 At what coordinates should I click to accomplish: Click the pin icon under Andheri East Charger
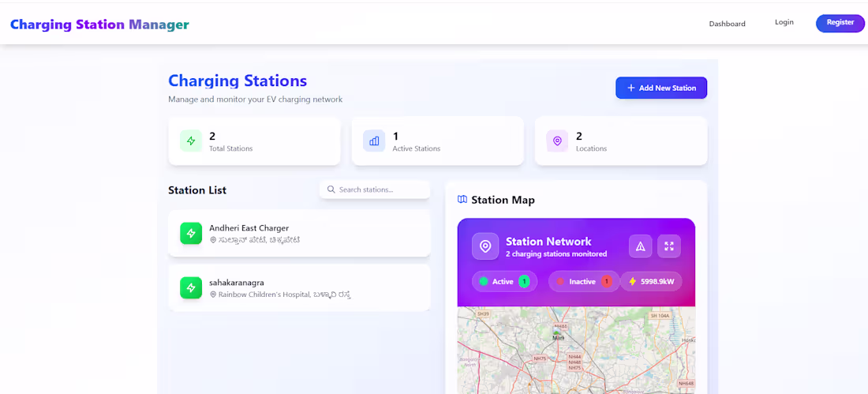pyautogui.click(x=213, y=240)
